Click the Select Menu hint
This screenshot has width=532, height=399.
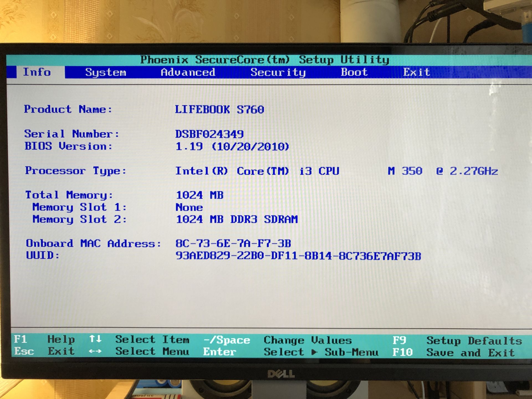pos(152,351)
